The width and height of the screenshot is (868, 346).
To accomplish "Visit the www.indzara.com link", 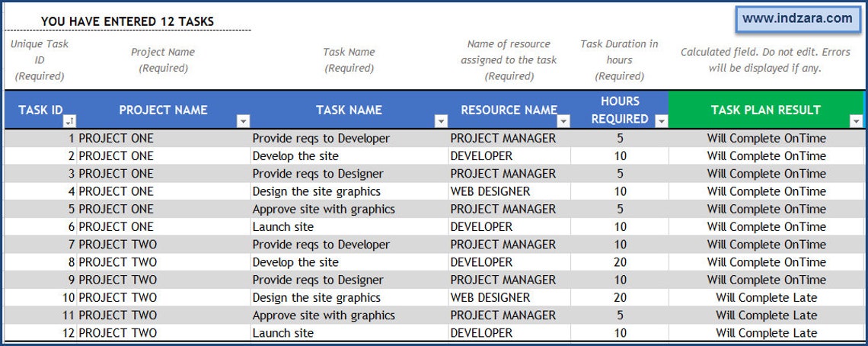I will 797,19.
